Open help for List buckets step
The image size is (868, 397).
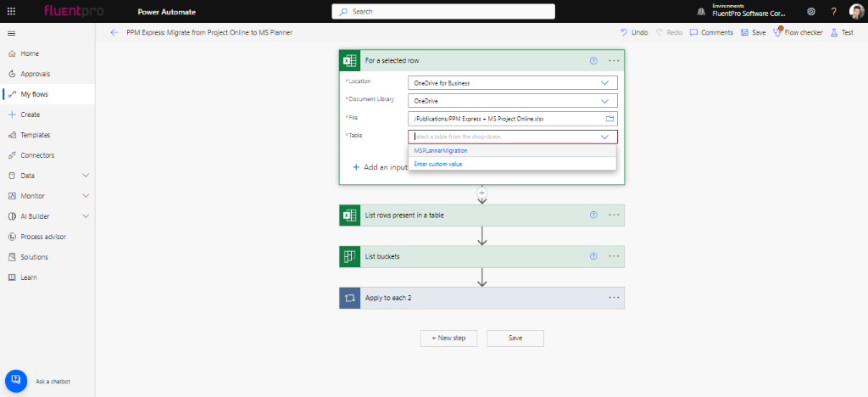pyautogui.click(x=593, y=256)
